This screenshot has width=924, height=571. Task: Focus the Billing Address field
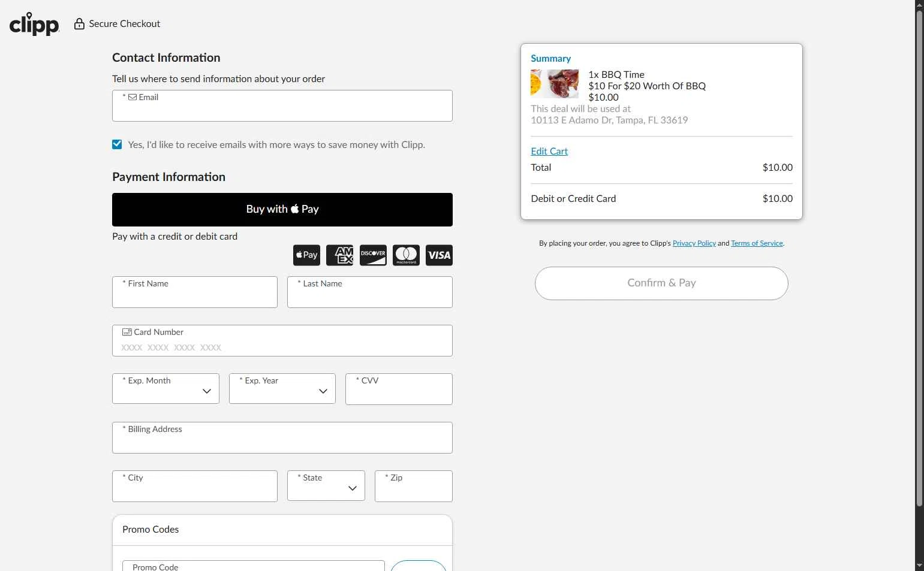[282, 437]
